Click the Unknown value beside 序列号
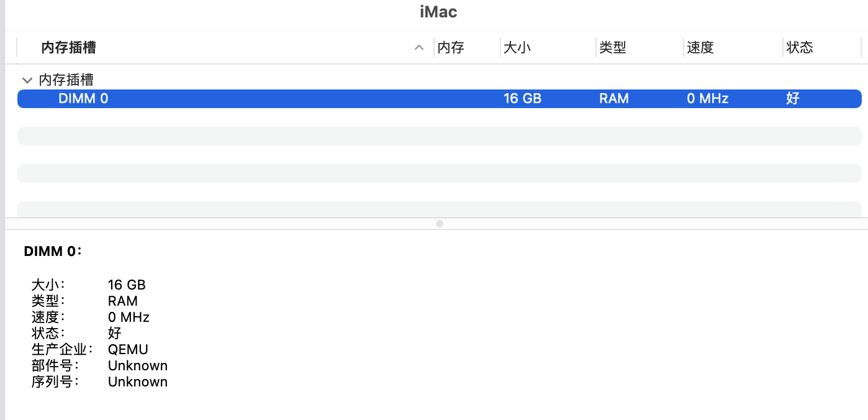868x420 pixels. coord(138,381)
